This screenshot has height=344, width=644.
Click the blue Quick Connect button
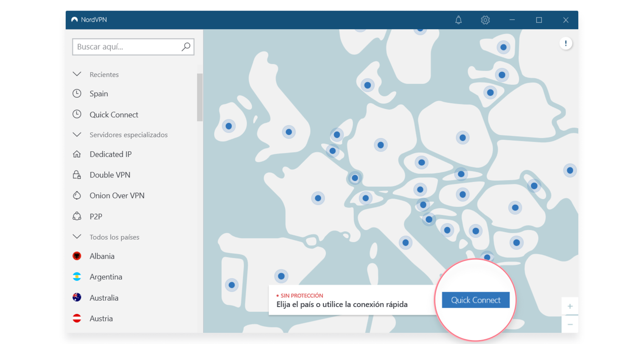[x=476, y=300]
